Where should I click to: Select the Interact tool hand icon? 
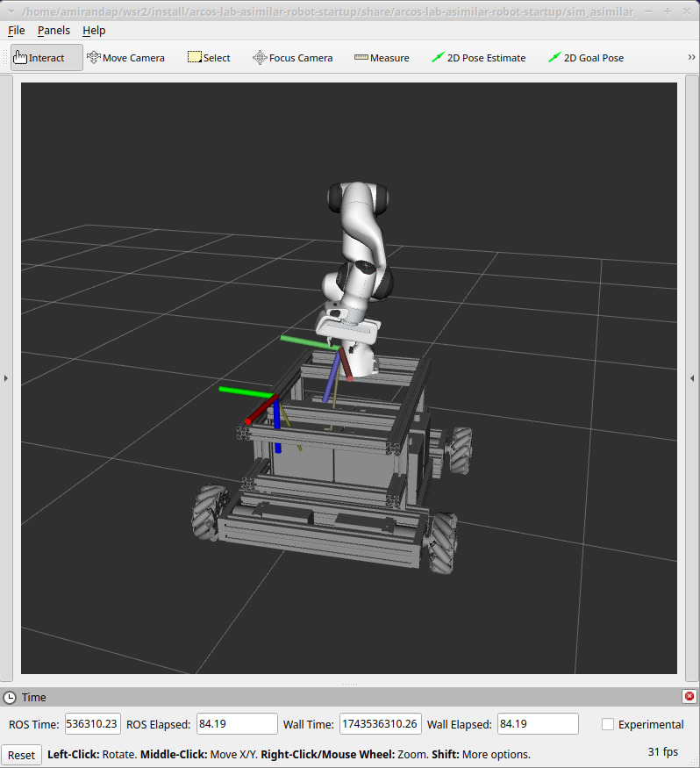(21, 58)
